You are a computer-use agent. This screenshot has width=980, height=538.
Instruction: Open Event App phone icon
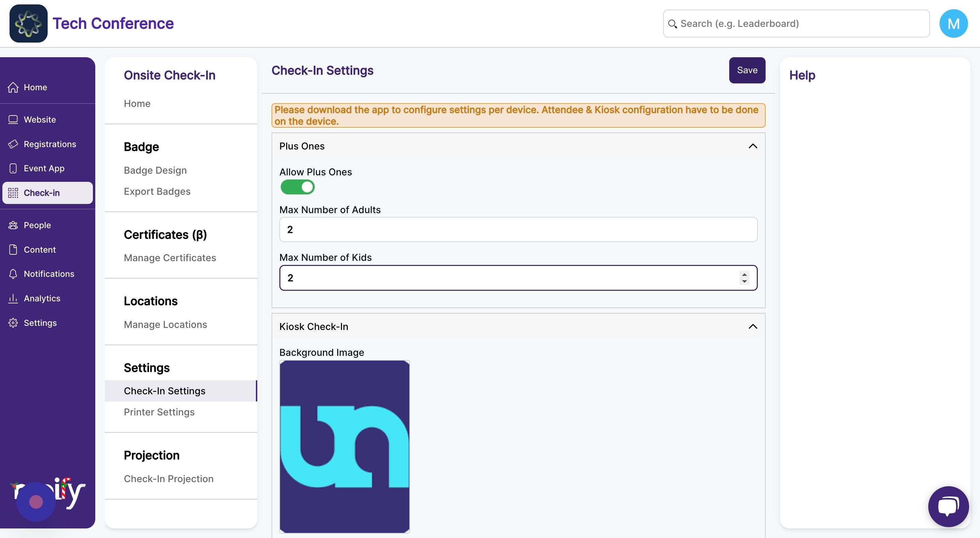(13, 168)
